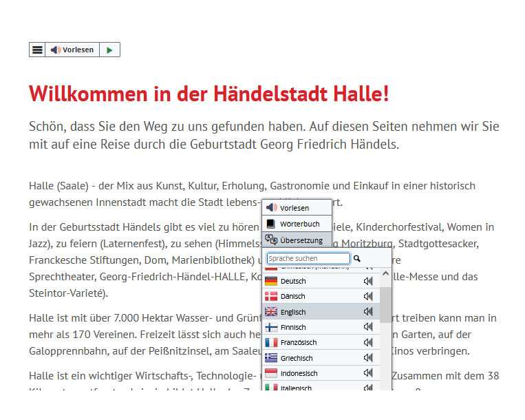Click the speaker icon next to Deutsch
525x420 pixels.
[368, 281]
